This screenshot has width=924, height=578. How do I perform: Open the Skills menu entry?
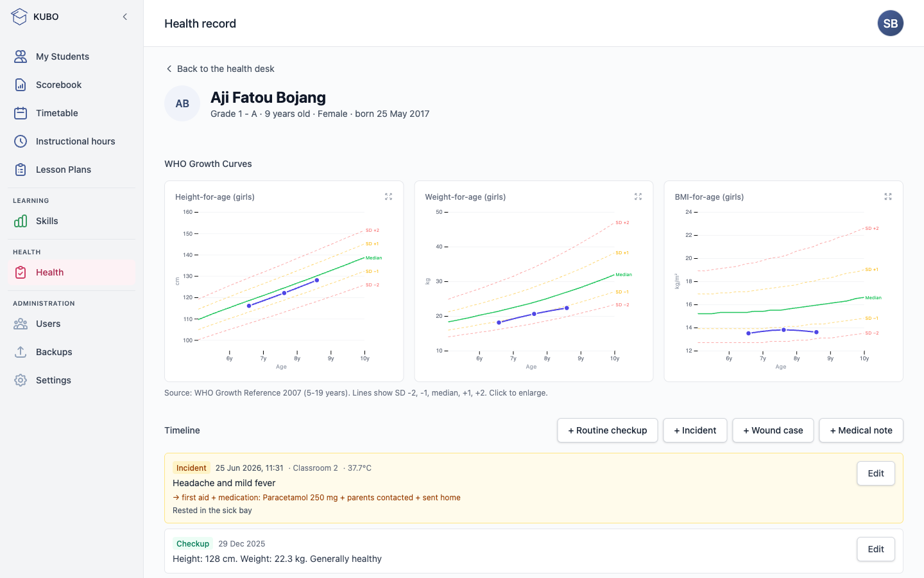click(72, 221)
